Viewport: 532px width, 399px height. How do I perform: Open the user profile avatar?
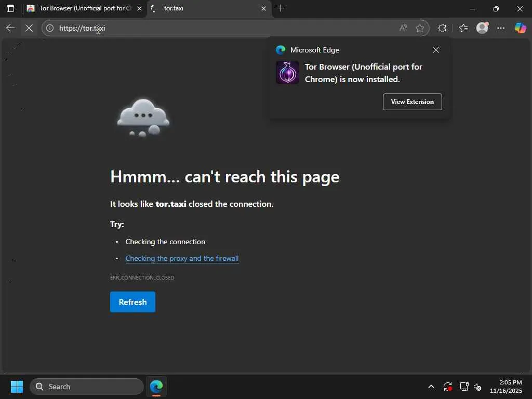pyautogui.click(x=482, y=28)
